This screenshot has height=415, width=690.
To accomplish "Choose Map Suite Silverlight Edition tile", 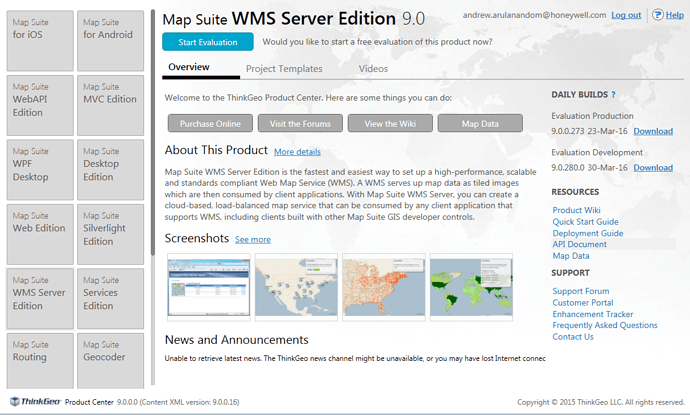I will (x=110, y=234).
